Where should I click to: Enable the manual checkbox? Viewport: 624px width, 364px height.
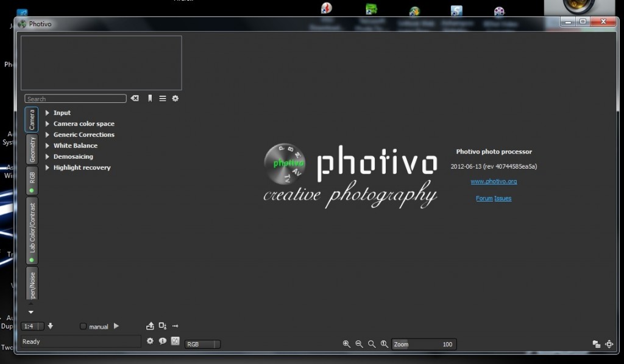82,326
